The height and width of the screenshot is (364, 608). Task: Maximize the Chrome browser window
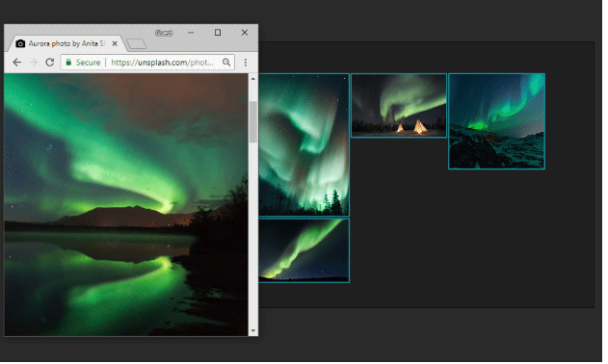pos(218,33)
